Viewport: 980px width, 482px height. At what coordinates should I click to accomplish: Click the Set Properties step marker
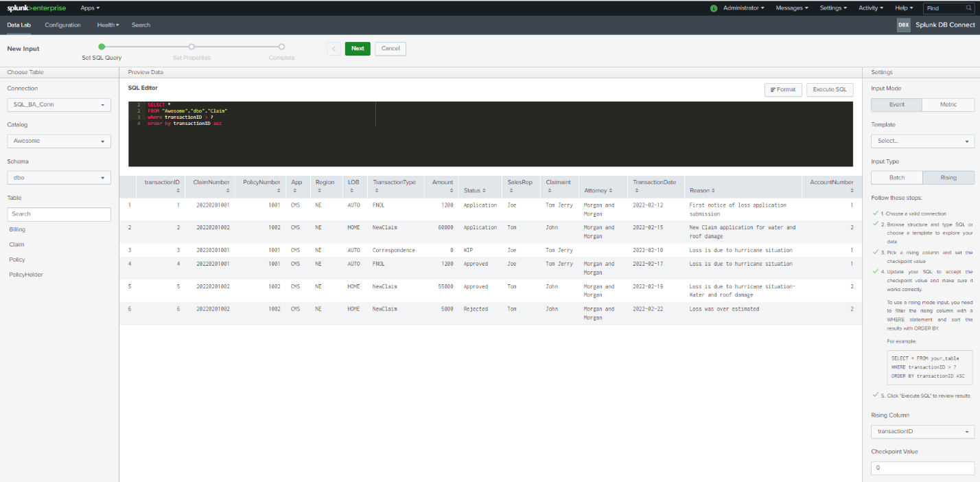191,47
